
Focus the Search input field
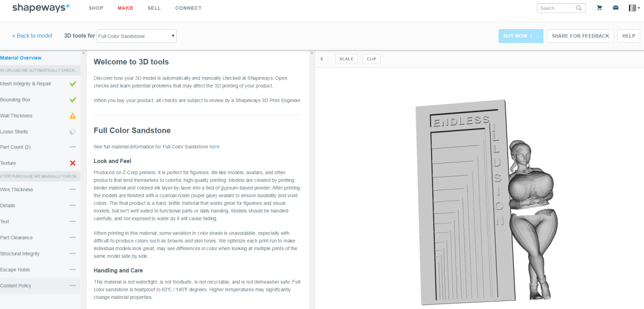tap(556, 8)
